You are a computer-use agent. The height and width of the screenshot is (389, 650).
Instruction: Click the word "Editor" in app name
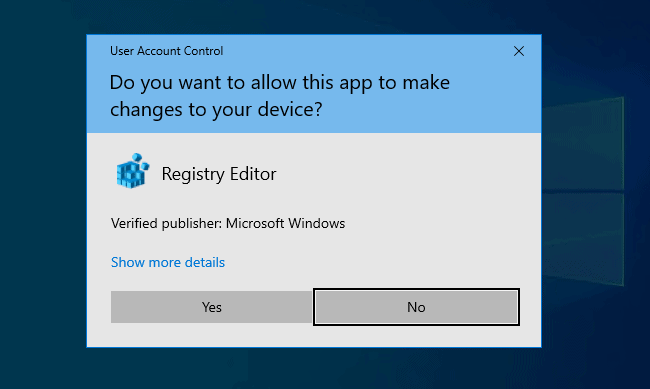[x=253, y=174]
